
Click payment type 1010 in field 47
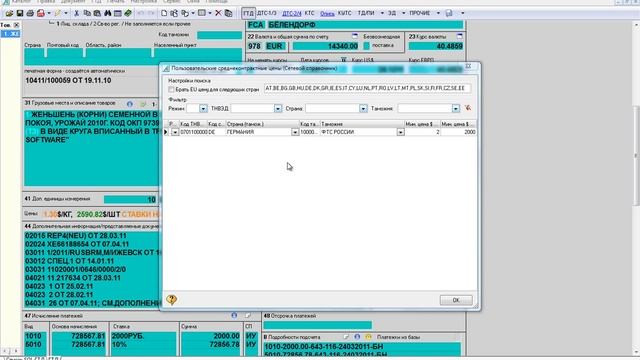(x=33, y=336)
